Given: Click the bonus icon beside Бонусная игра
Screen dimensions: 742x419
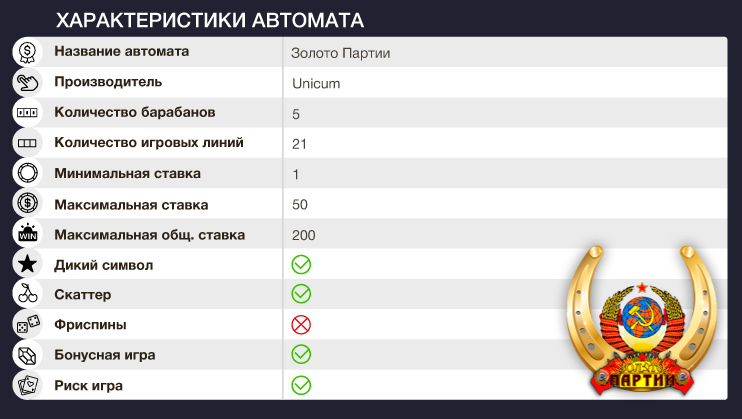Looking at the screenshot, I should pos(27,354).
